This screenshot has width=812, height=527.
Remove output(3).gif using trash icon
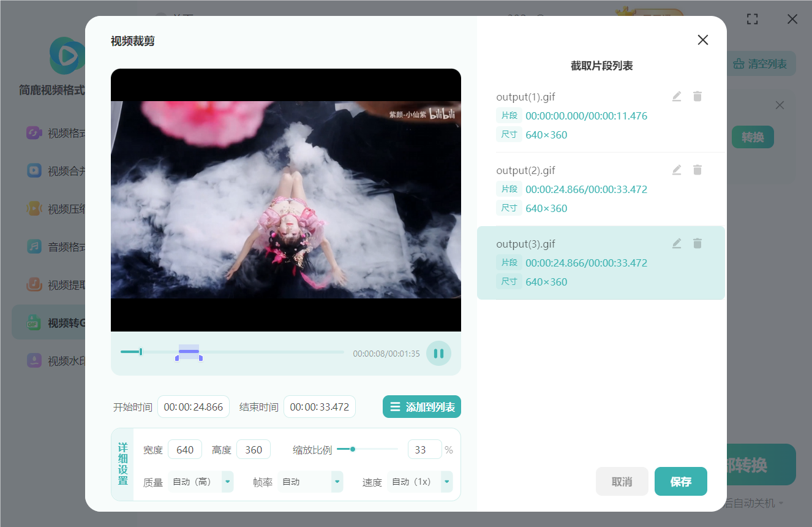click(x=697, y=244)
